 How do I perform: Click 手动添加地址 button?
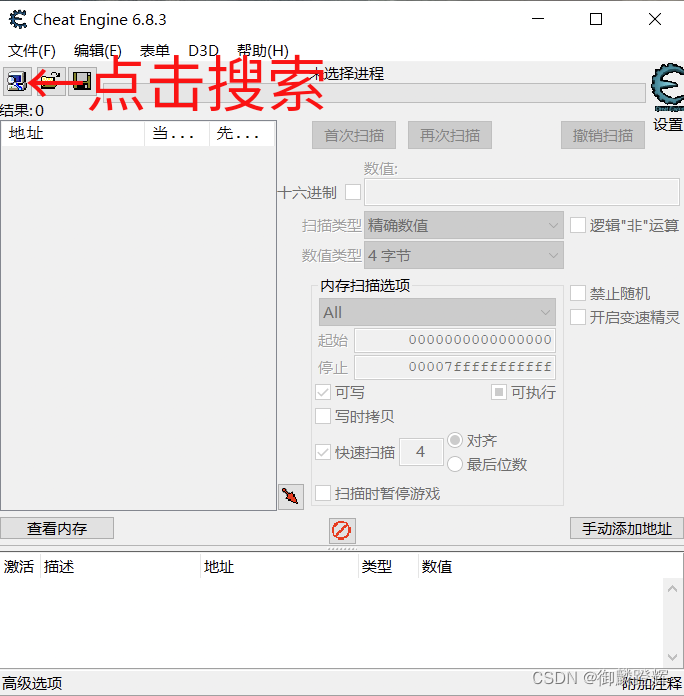tap(627, 528)
